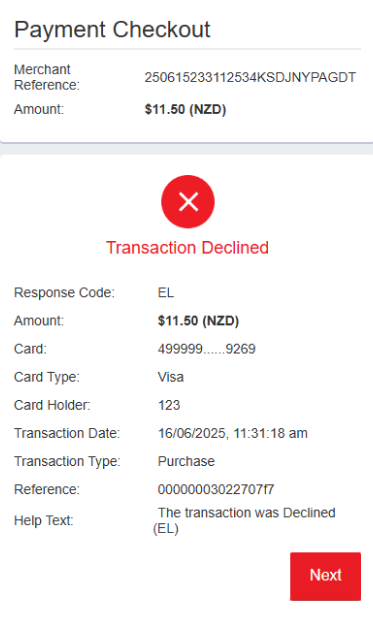
Task: Click the Help Text label
Action: point(44,520)
